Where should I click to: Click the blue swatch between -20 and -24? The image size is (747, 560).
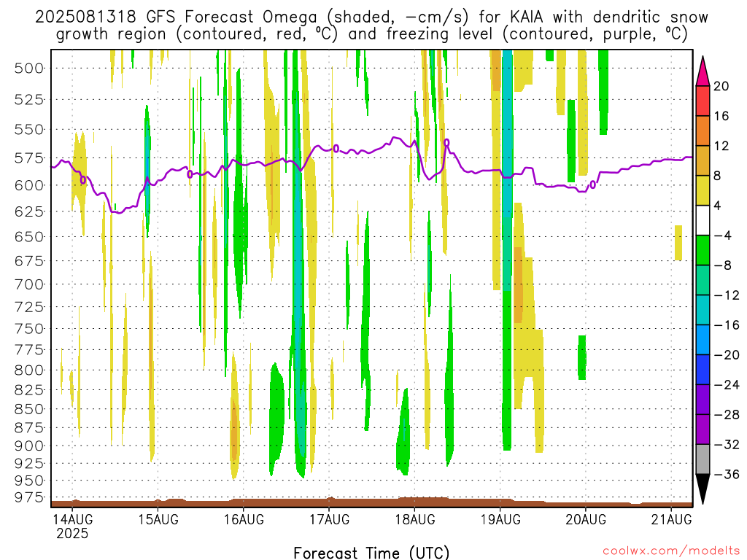pos(703,370)
